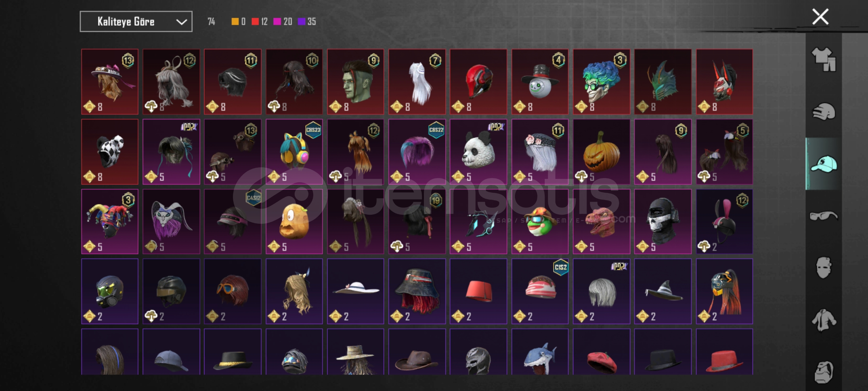Pick the green-haired joker mask item

pyautogui.click(x=601, y=82)
